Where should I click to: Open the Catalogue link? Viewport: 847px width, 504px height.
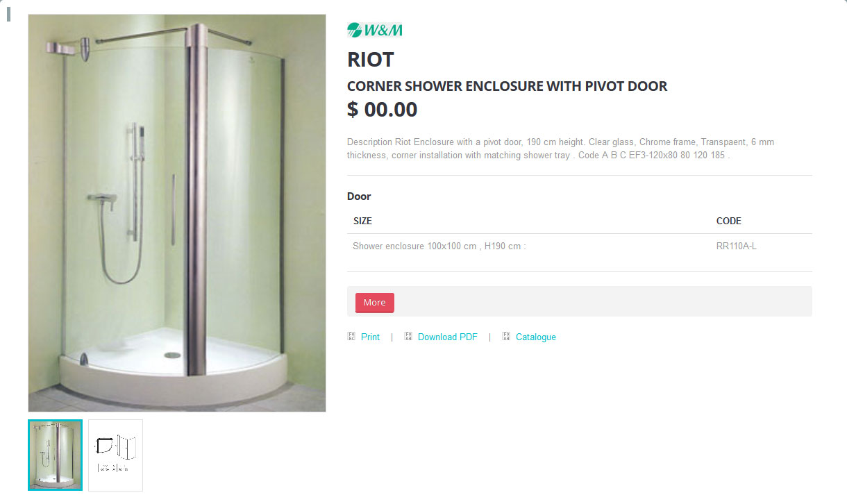[x=536, y=337]
